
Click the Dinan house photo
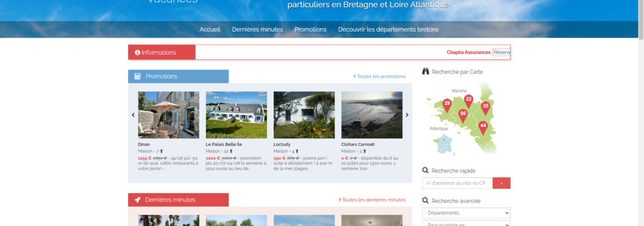pos(168,115)
